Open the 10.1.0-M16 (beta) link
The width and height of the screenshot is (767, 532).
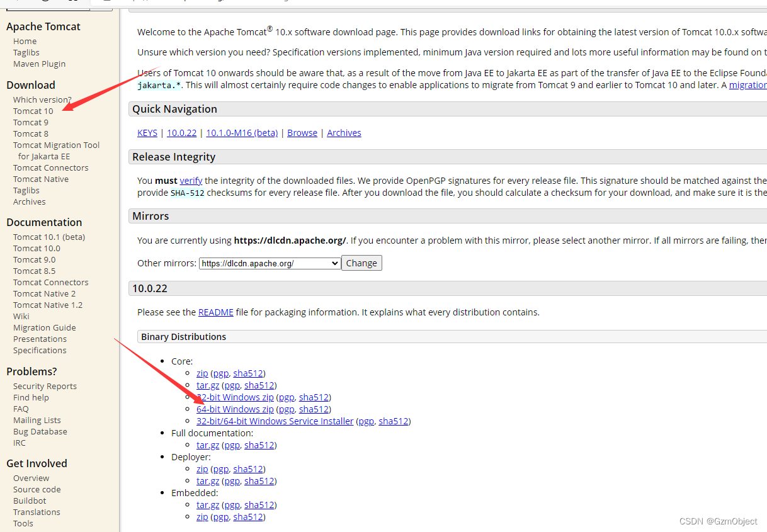[242, 133]
